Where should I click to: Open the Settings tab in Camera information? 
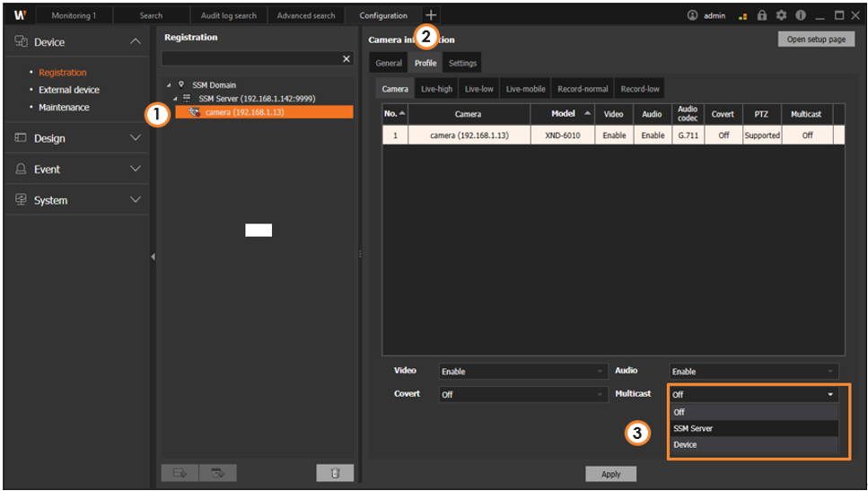(x=462, y=63)
